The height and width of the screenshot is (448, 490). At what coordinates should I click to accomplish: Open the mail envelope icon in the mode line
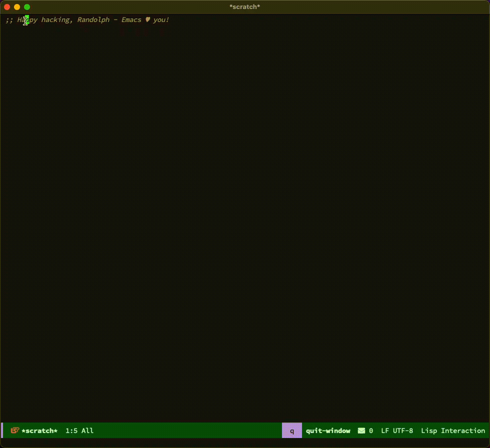(x=361, y=431)
